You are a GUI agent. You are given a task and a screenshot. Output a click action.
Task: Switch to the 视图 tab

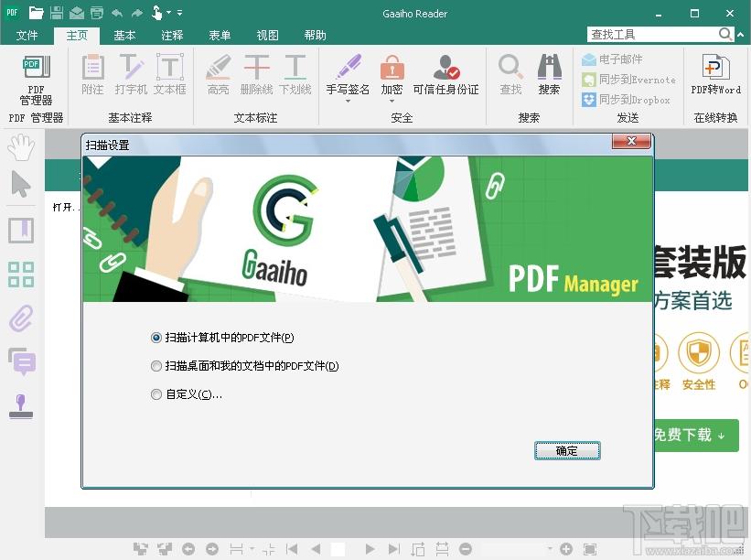[267, 35]
